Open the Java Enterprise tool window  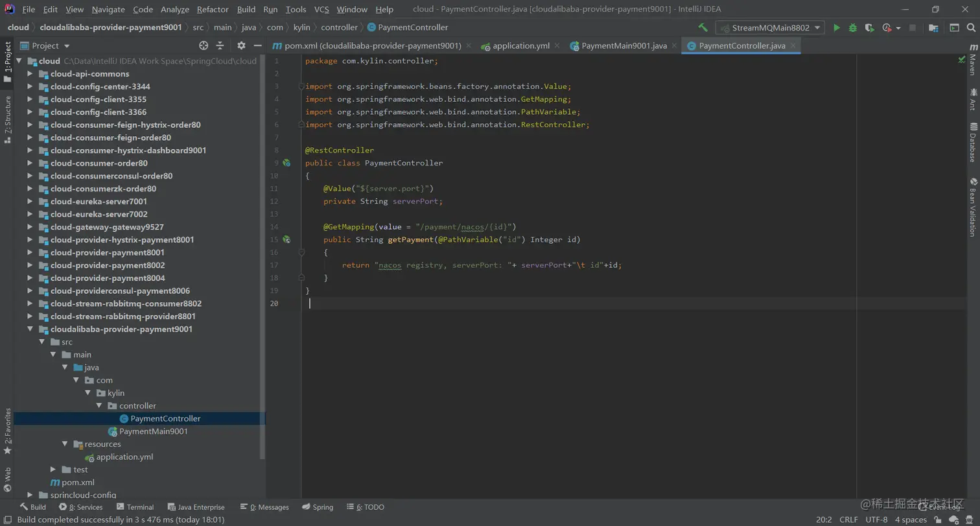pyautogui.click(x=196, y=507)
